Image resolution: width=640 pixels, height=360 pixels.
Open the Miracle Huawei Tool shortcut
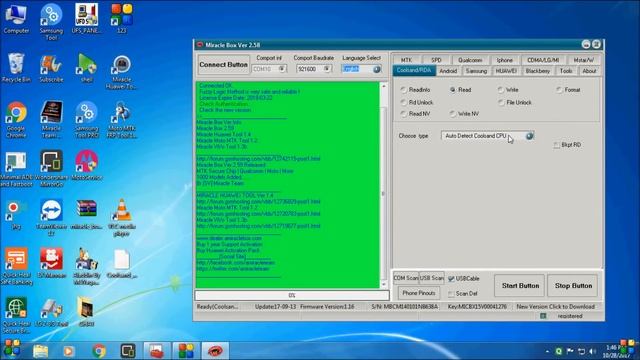point(122,72)
